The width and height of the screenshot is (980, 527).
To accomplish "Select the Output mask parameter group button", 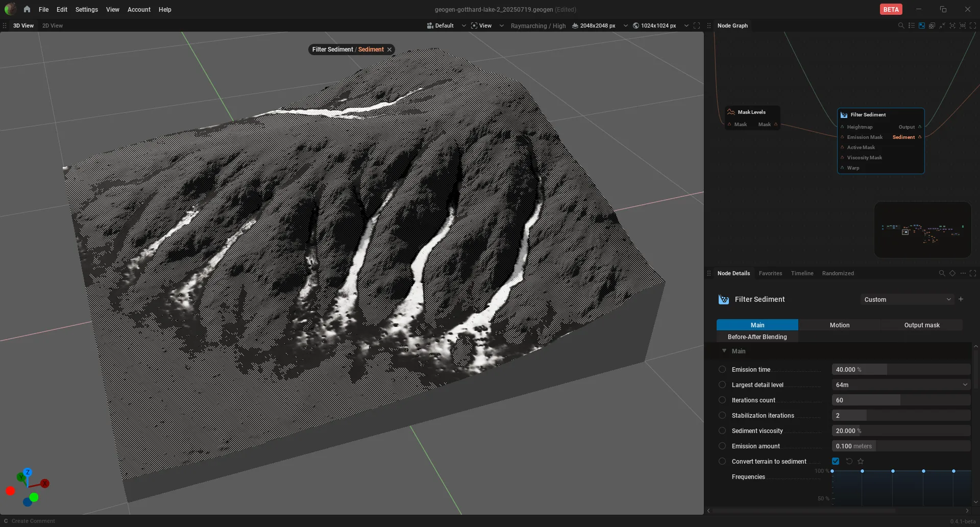I will tap(922, 325).
